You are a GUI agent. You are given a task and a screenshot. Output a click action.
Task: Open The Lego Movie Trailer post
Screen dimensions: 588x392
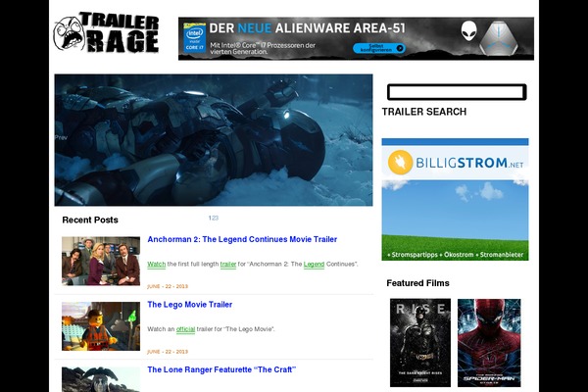pos(190,305)
